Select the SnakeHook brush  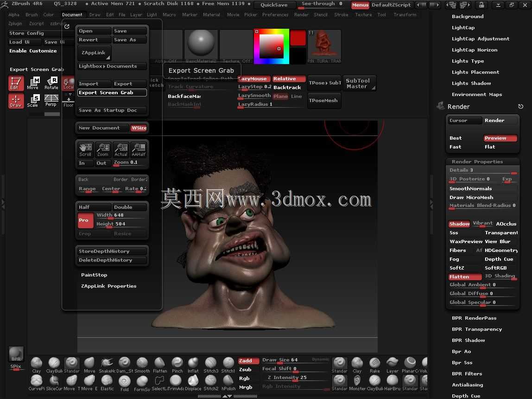[x=107, y=365]
